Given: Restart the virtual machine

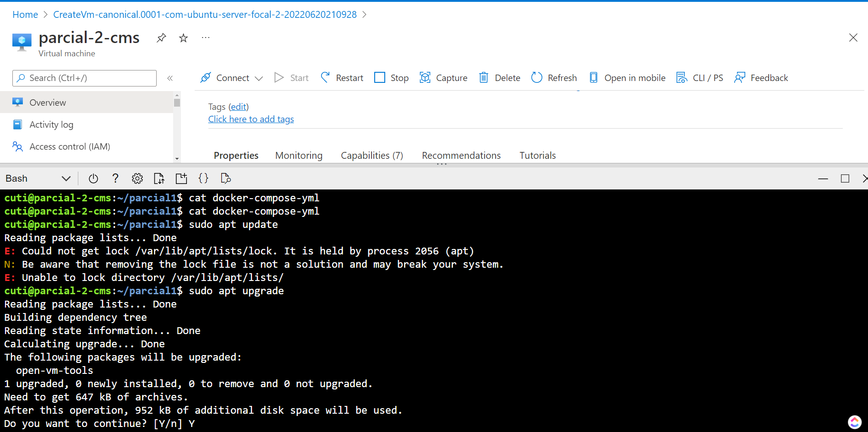Looking at the screenshot, I should click(x=342, y=78).
